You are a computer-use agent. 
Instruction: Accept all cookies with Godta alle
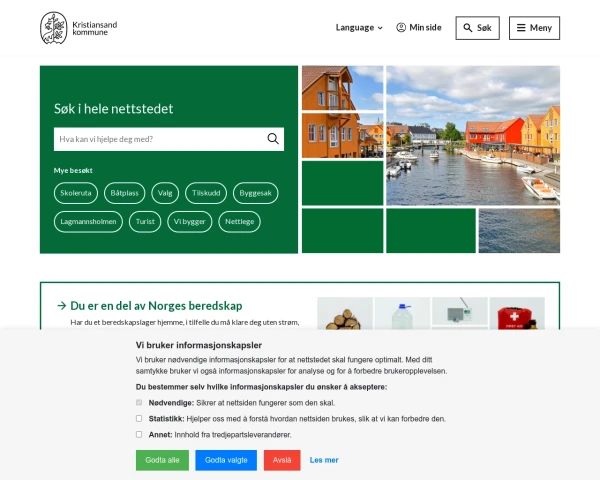pos(162,460)
